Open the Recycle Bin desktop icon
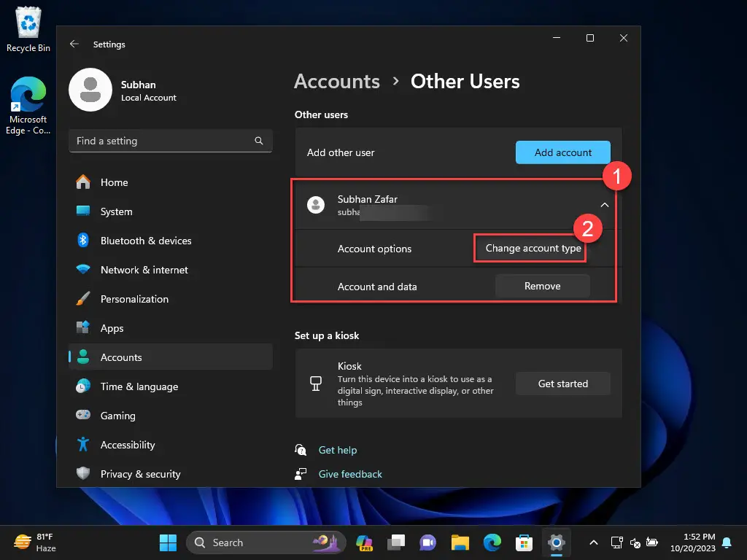Screen dimensions: 747x560 pos(28,29)
